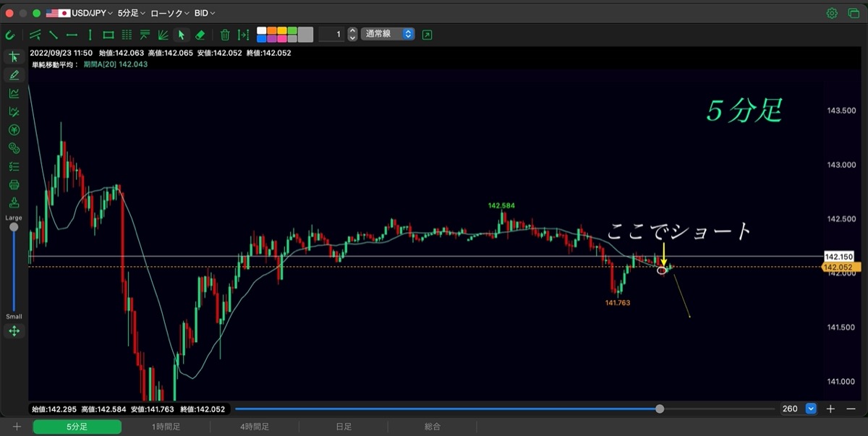Image resolution: width=868 pixels, height=436 pixels.
Task: Open the 5分足 timeframe dropdown in title bar
Action: tap(131, 13)
